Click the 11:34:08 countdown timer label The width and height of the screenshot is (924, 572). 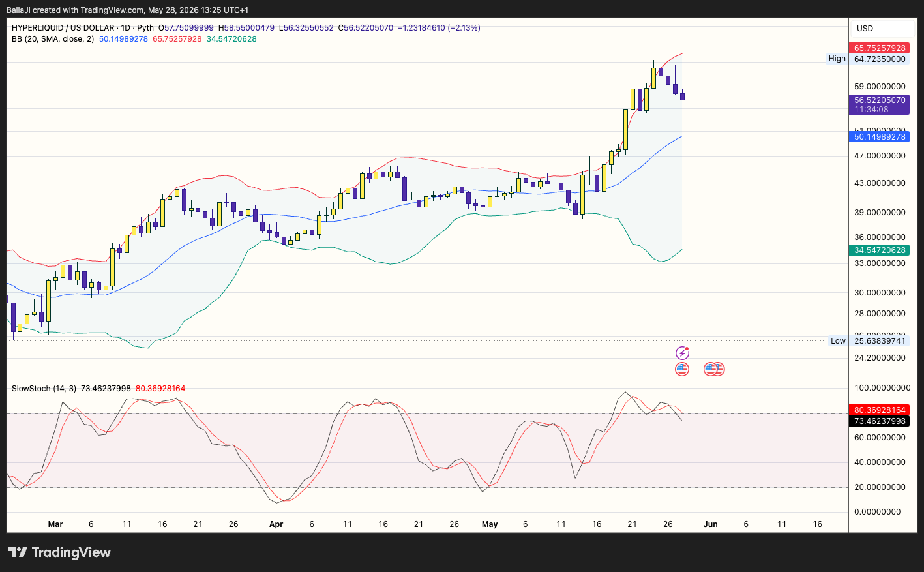point(872,110)
